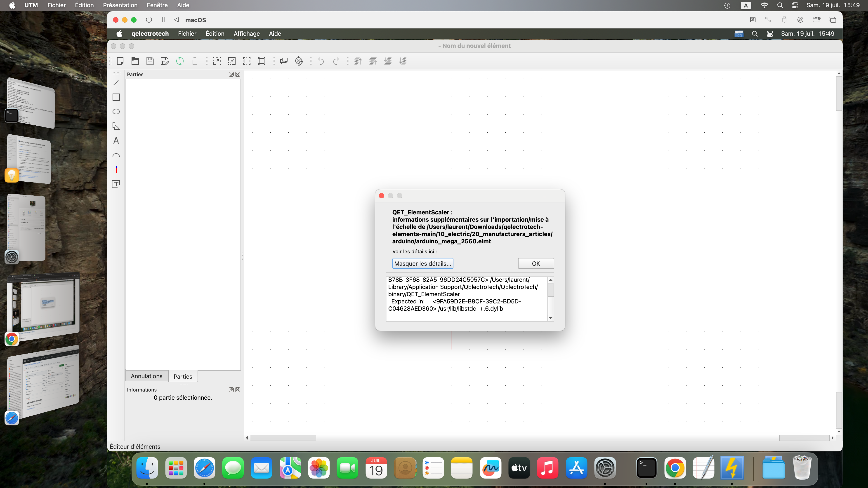Collapse details with Masquer les détails
The image size is (868, 488).
(422, 263)
